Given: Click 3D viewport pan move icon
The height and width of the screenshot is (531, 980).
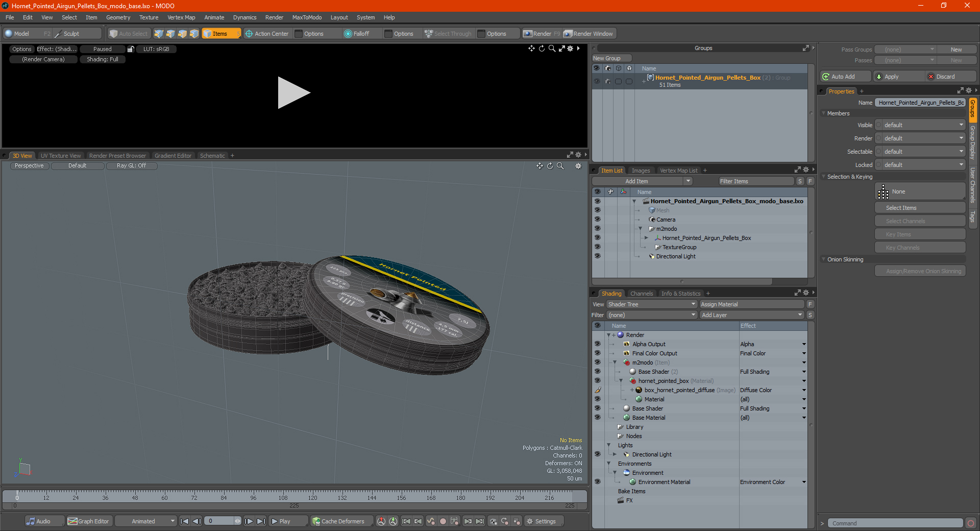Looking at the screenshot, I should [540, 166].
